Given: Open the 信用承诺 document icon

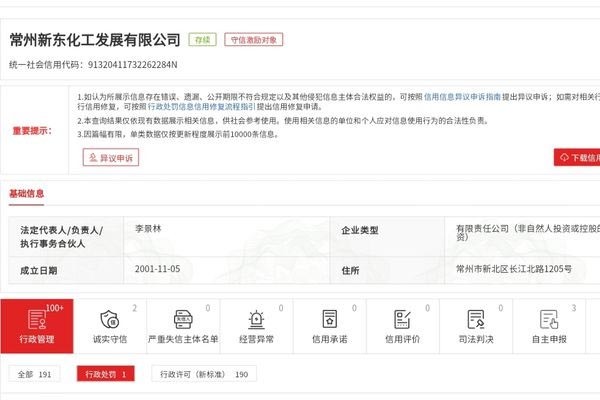Looking at the screenshot, I should [x=329, y=320].
